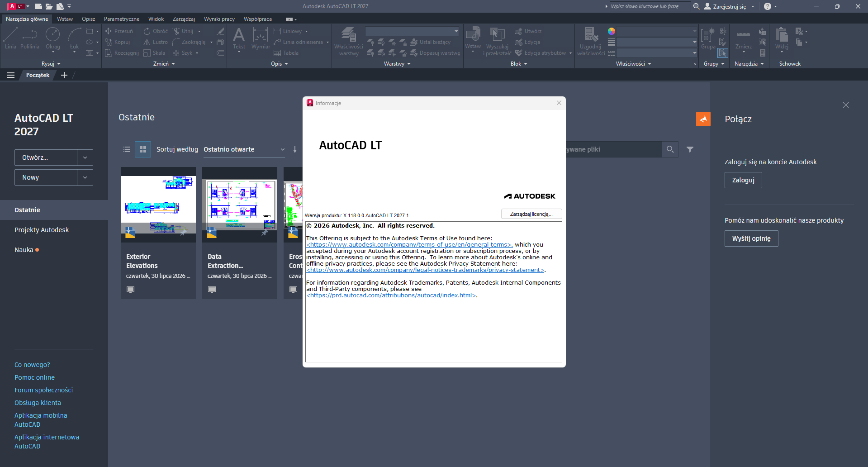Image resolution: width=868 pixels, height=467 pixels.
Task: Insert a Tabela table
Action: click(x=286, y=53)
